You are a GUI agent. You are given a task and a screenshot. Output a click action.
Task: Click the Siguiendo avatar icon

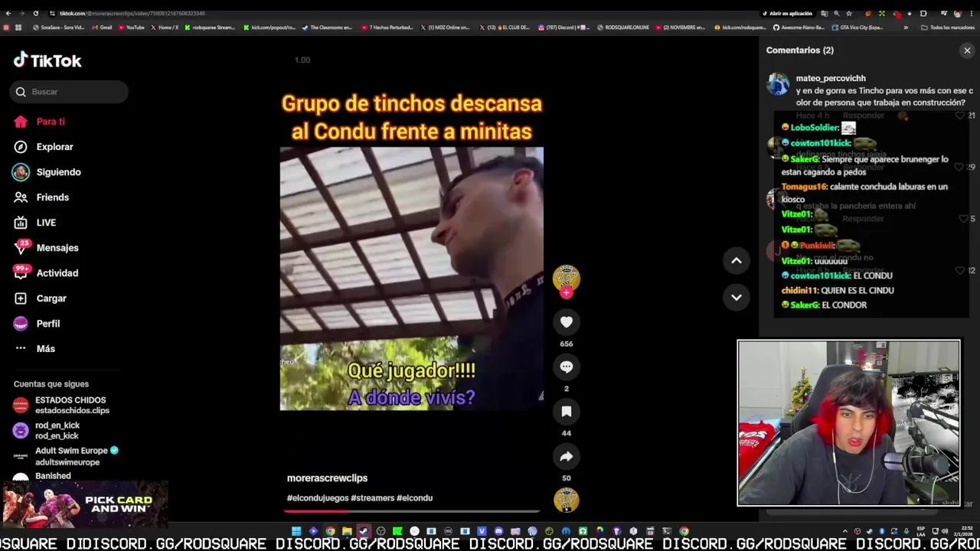coord(21,172)
